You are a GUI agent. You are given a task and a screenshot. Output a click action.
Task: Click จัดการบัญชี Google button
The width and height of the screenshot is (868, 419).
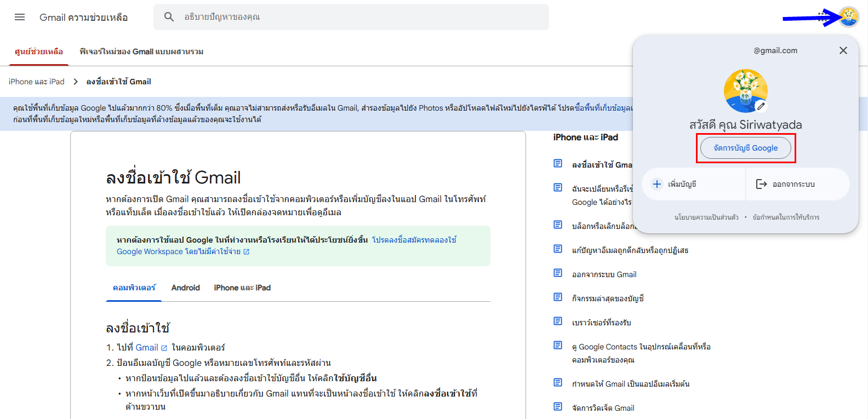point(746,148)
